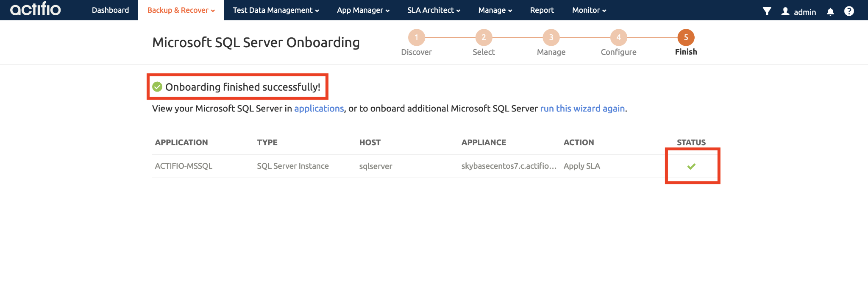Click the green status checkmark for ACTIFIO-MSSQL
Screen dimensions: 868x285
coord(691,166)
